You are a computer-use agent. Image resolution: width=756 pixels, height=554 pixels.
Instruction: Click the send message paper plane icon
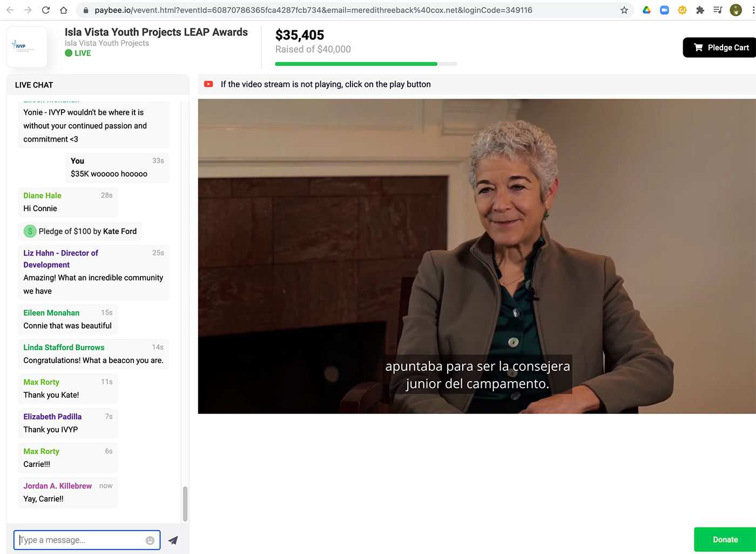coord(173,540)
